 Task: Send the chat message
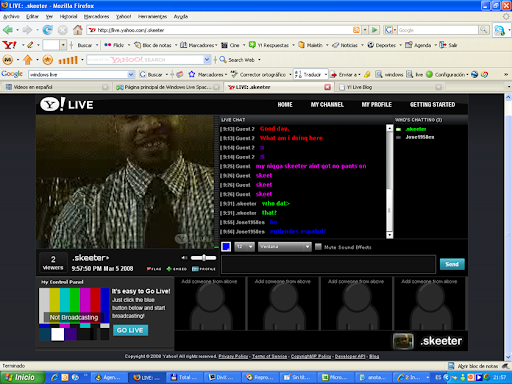pos(452,264)
